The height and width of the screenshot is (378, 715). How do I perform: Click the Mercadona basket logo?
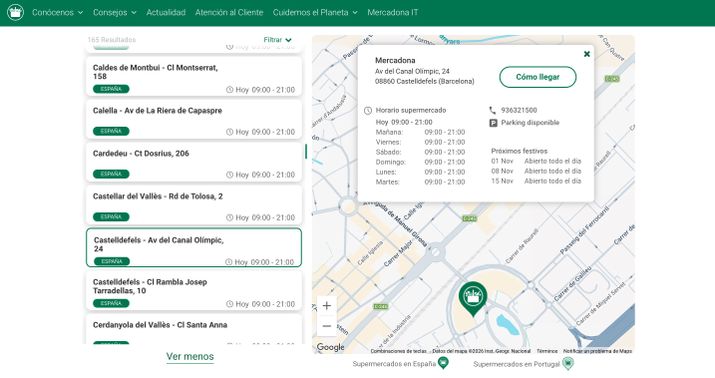(x=16, y=12)
